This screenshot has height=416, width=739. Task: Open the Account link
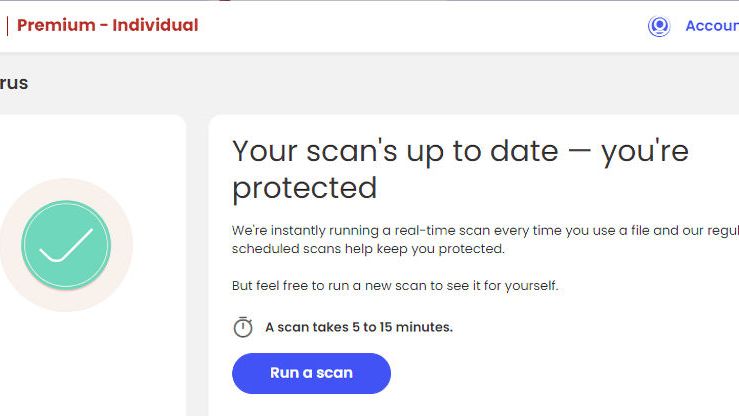711,26
